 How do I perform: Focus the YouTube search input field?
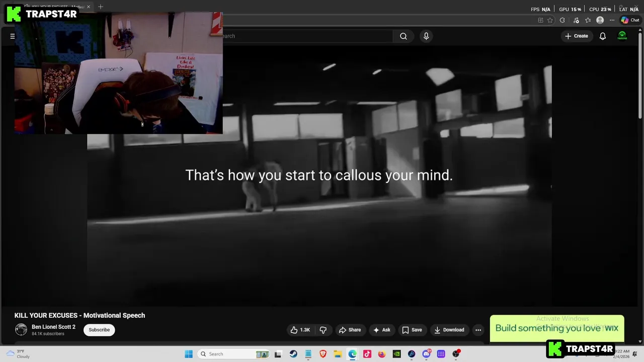click(307, 36)
